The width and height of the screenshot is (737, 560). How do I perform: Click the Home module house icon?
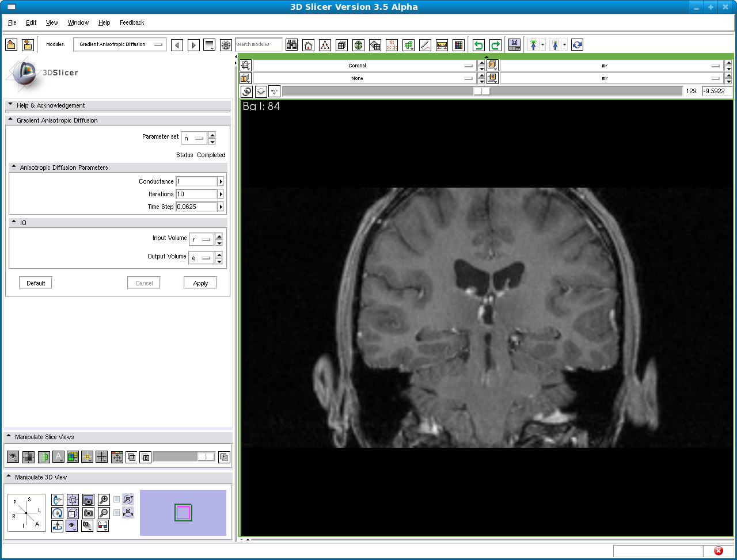[309, 45]
